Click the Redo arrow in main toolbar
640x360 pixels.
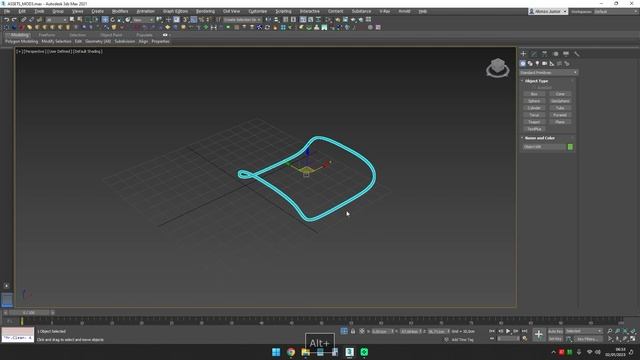[14, 20]
